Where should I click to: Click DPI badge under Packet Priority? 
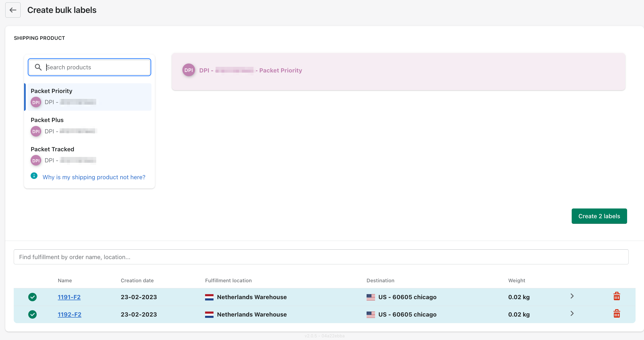point(36,102)
